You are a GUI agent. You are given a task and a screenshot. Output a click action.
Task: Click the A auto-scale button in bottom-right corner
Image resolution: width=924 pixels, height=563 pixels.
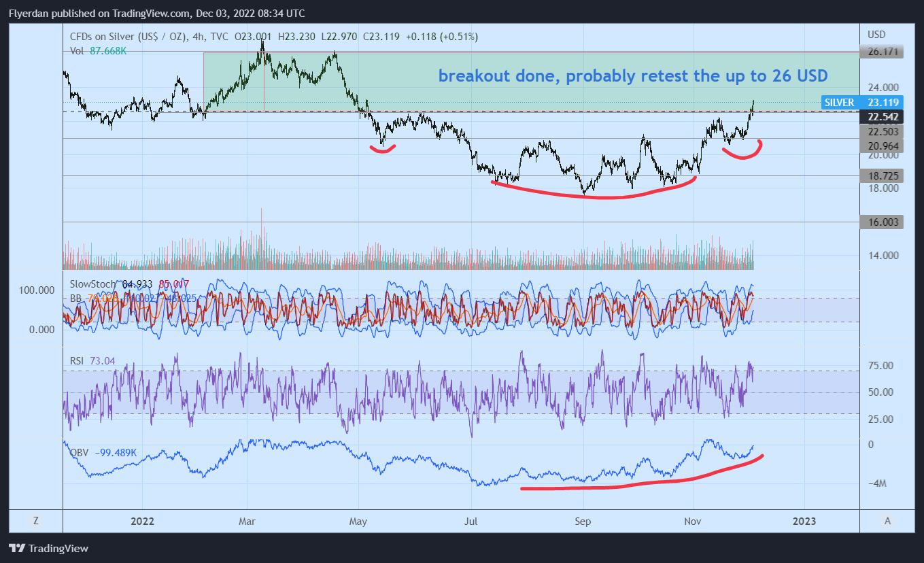tap(887, 521)
